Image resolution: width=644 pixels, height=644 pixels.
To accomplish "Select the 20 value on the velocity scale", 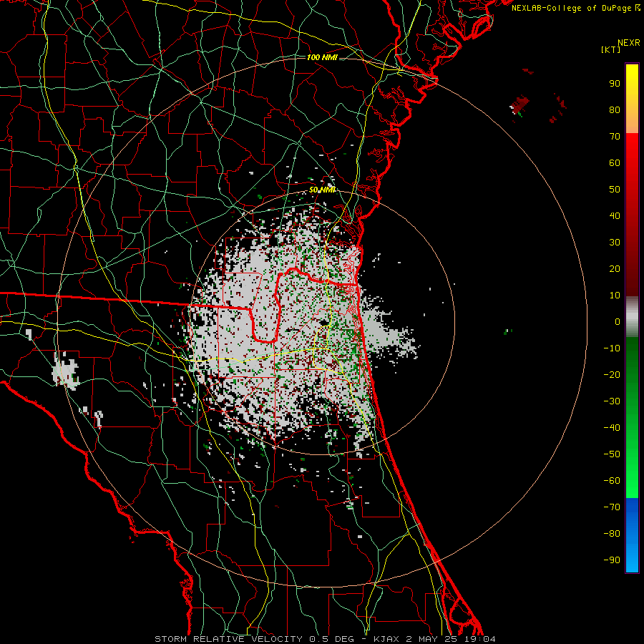I will point(615,268).
